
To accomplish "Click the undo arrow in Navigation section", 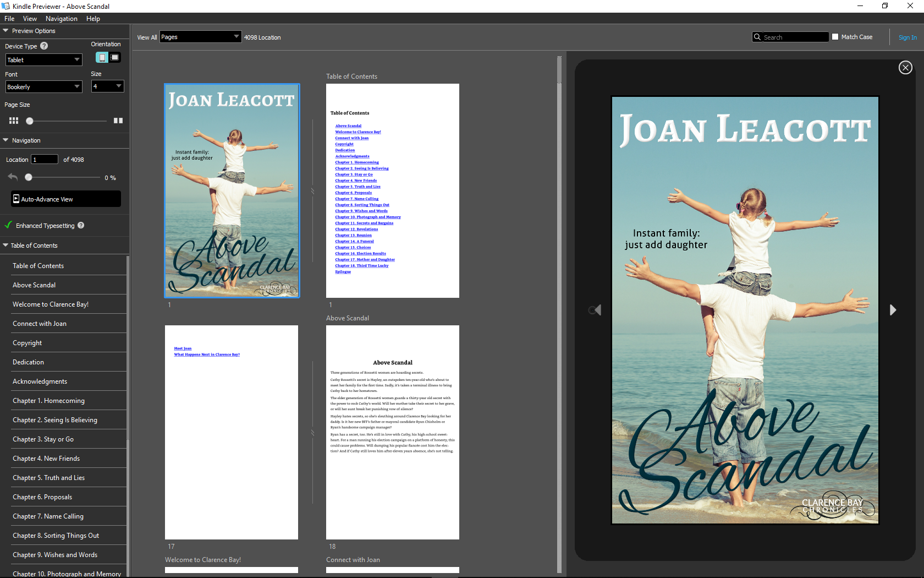I will [12, 177].
